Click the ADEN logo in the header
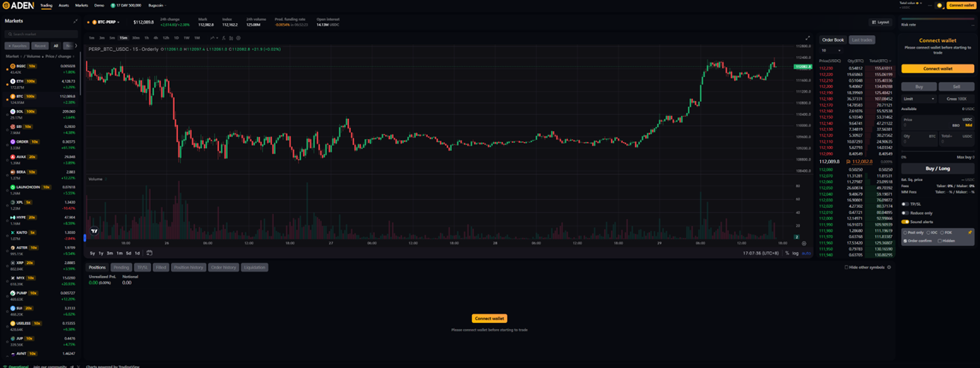This screenshot has height=368, width=980. tap(18, 5)
